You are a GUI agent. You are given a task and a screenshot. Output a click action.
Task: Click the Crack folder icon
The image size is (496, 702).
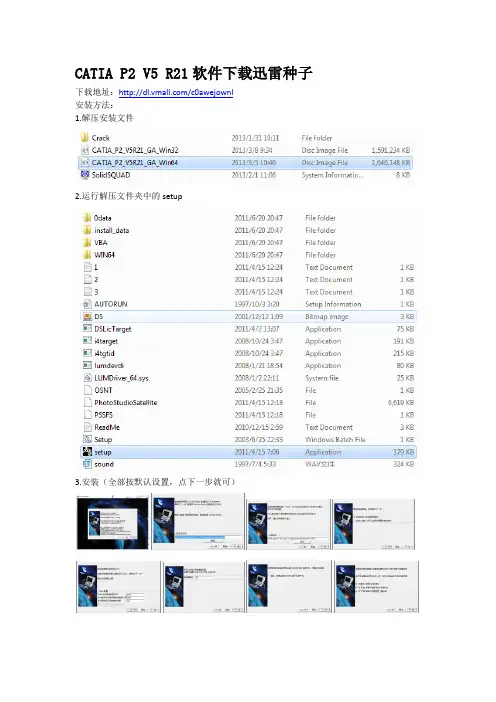[85, 137]
